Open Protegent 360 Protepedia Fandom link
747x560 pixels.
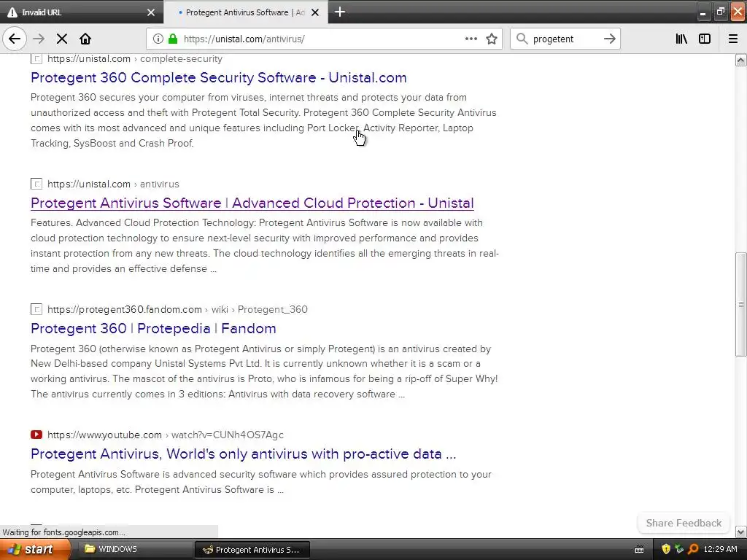[153, 329]
